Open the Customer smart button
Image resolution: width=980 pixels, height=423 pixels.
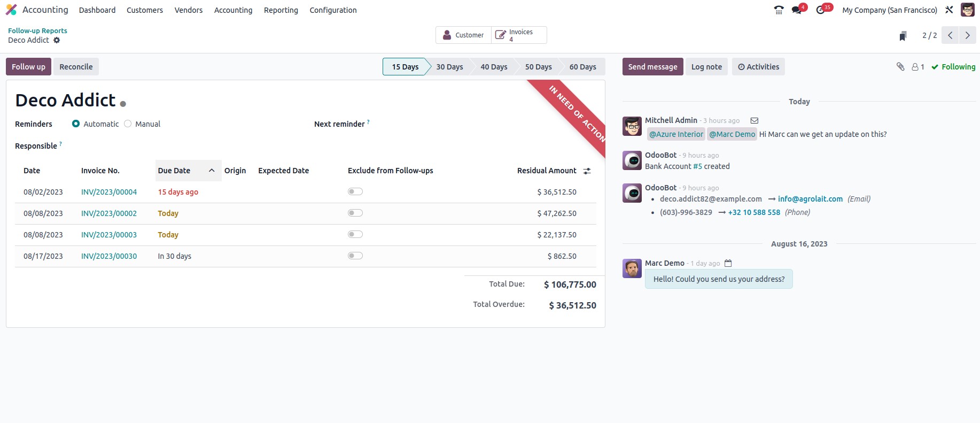(463, 35)
